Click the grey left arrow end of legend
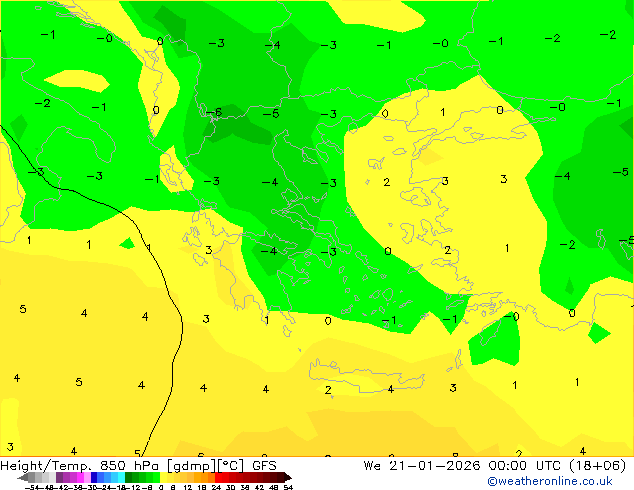 pos(23,477)
